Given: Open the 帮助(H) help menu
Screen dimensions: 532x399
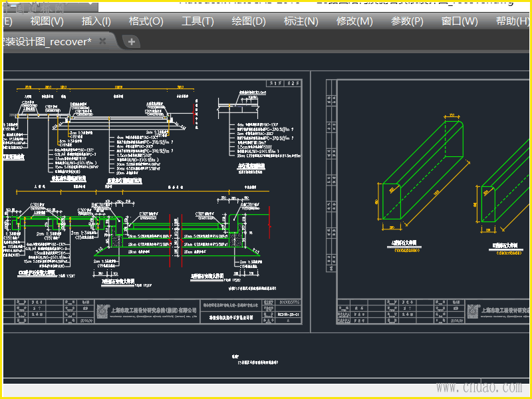Looking at the screenshot, I should tap(513, 21).
